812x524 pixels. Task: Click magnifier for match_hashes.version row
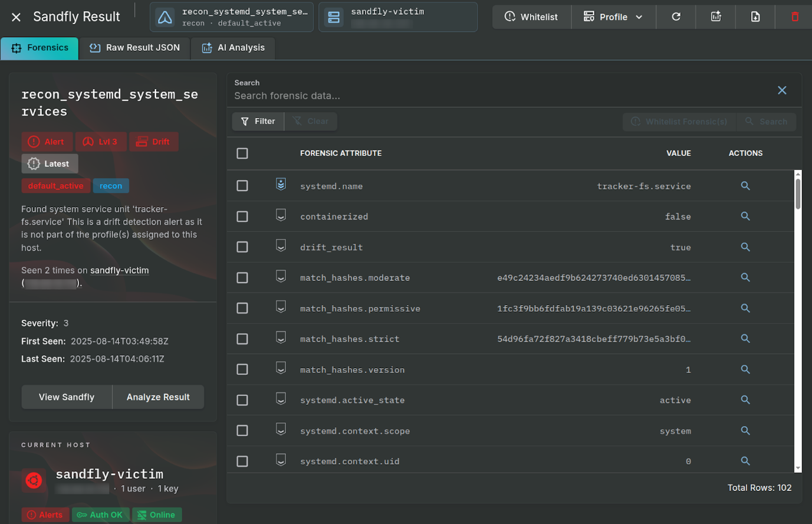745,369
